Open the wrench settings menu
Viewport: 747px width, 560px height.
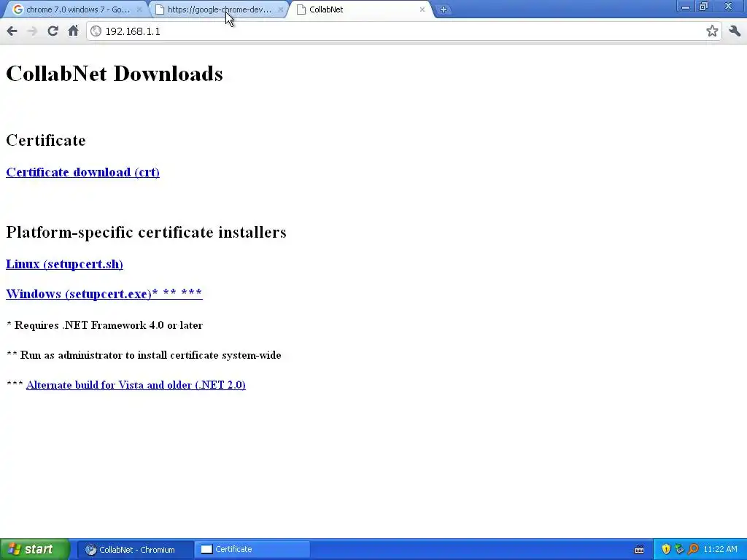coord(735,31)
